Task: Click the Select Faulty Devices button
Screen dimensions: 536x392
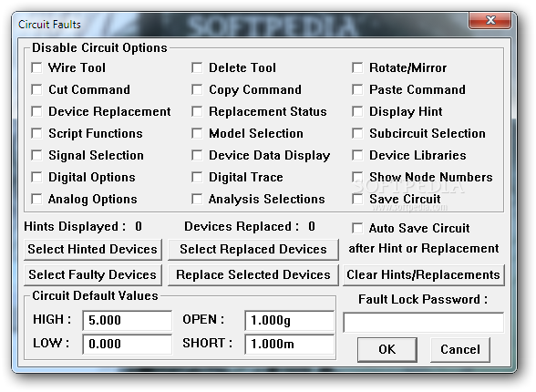Action: [93, 275]
